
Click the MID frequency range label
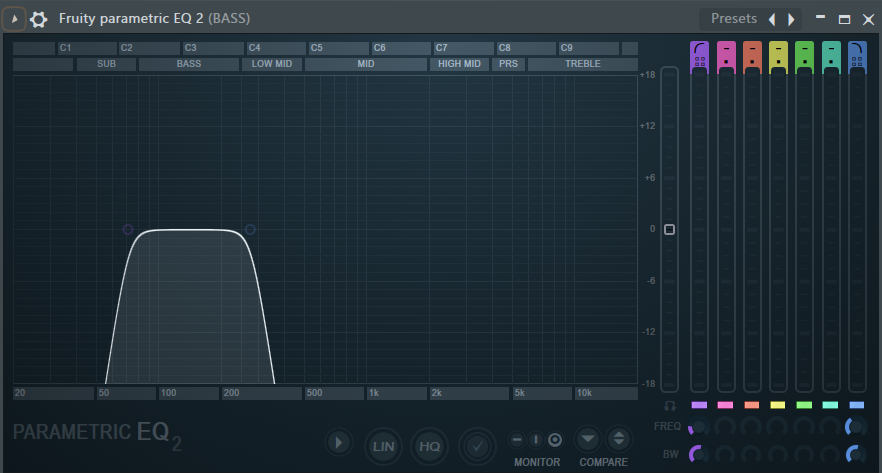click(x=366, y=64)
